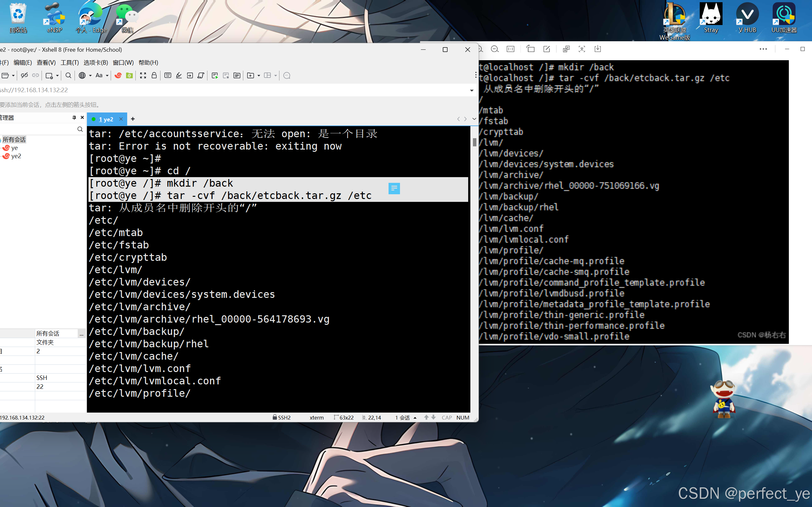
Task: Click the terminal vertical scrollbar thumb
Action: click(x=475, y=142)
